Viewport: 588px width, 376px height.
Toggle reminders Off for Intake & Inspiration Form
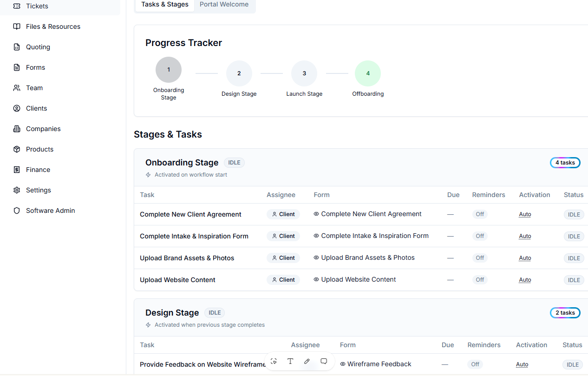pos(480,236)
